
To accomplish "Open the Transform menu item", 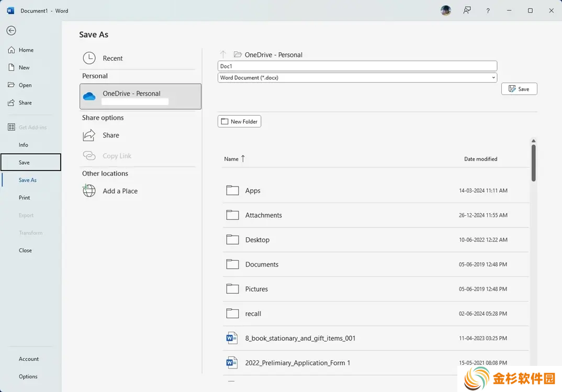I will coord(30,233).
